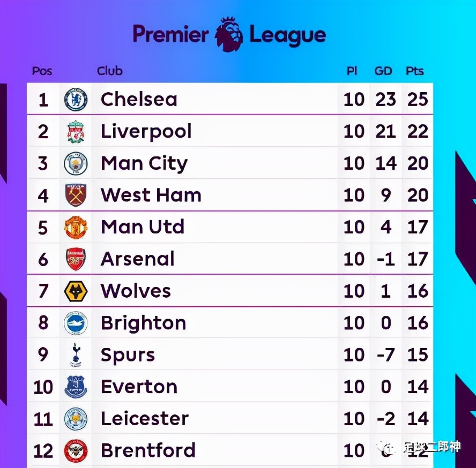The width and height of the screenshot is (476, 468).
Task: Click the Pos column header
Action: (x=42, y=71)
